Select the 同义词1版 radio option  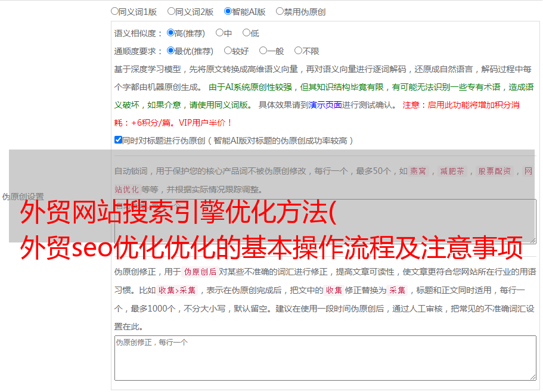[114, 11]
